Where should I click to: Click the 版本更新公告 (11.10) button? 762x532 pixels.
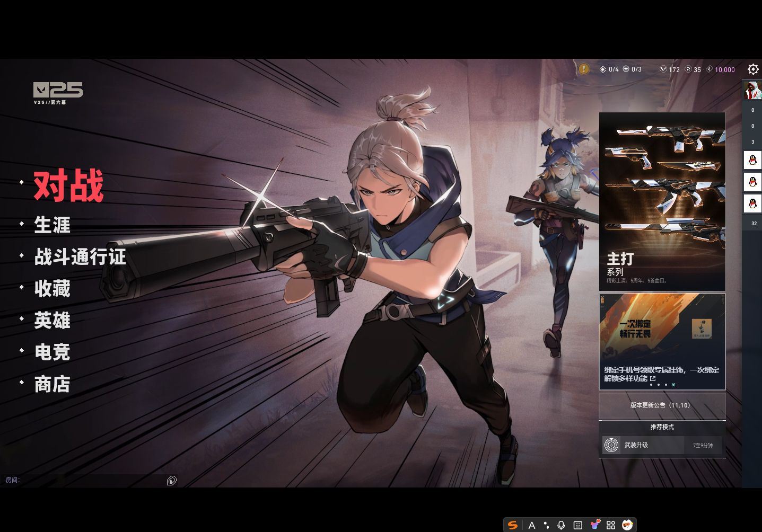coord(662,405)
